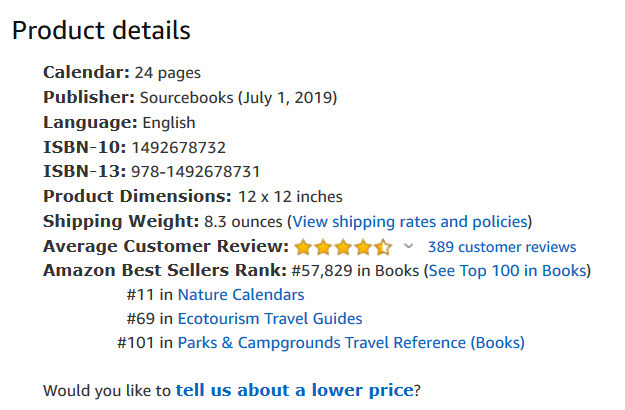This screenshot has width=625, height=410.
Task: Click the Product details heading
Action: (x=101, y=30)
